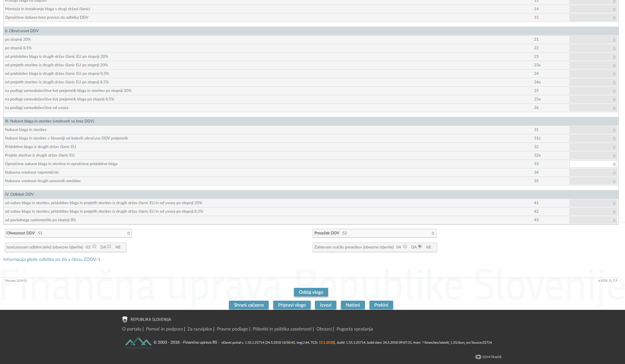Cancel the form with Prekini

coord(381,305)
